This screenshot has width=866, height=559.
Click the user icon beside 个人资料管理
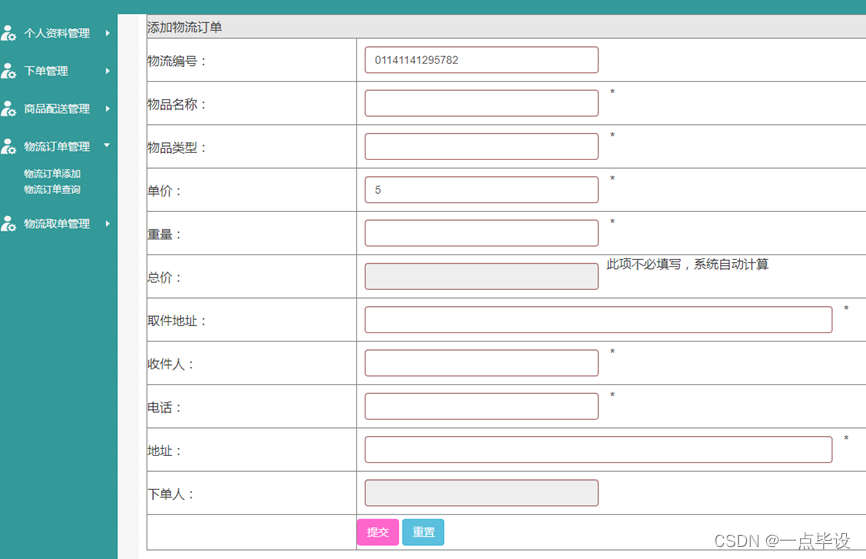click(8, 33)
